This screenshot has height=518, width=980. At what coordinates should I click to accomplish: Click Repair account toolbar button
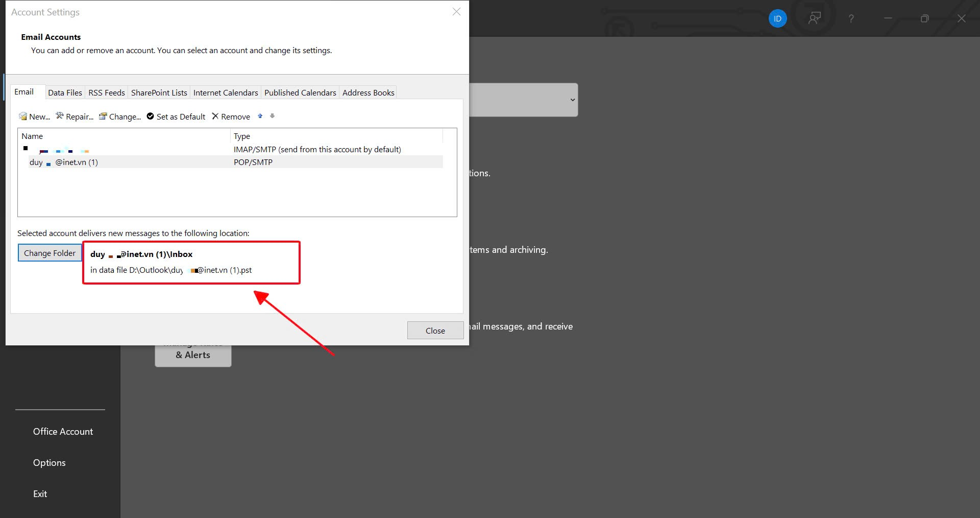coord(75,116)
